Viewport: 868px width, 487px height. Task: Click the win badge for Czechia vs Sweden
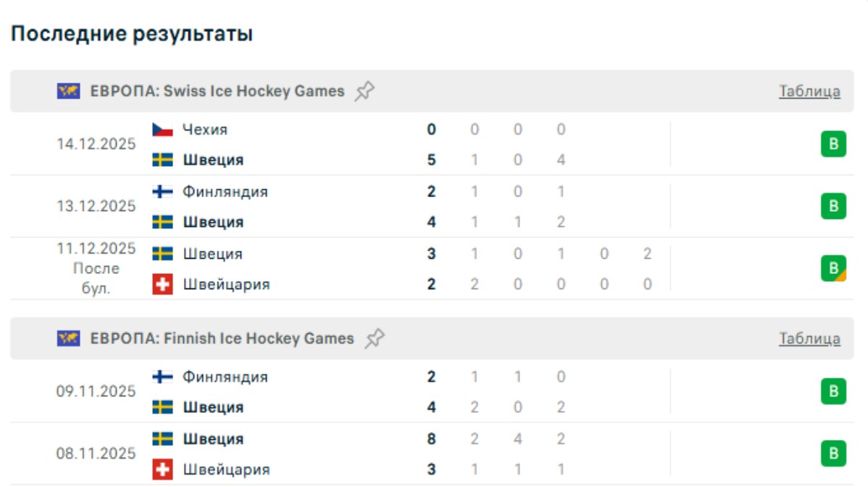833,144
